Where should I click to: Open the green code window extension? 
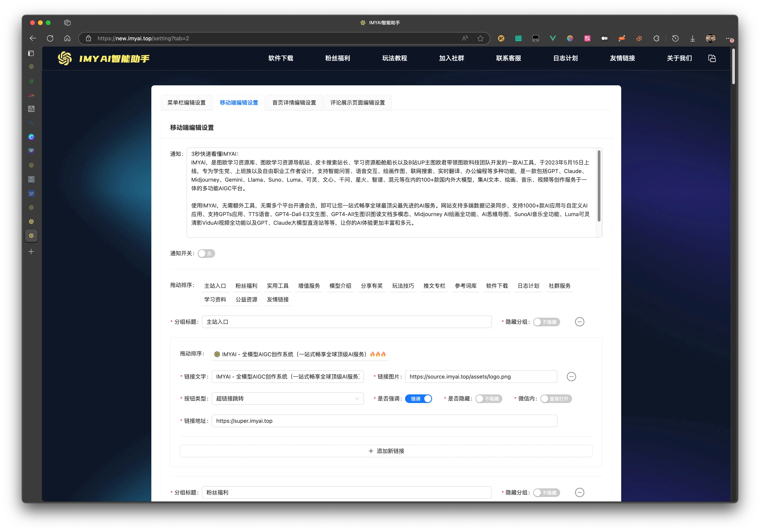pos(518,38)
